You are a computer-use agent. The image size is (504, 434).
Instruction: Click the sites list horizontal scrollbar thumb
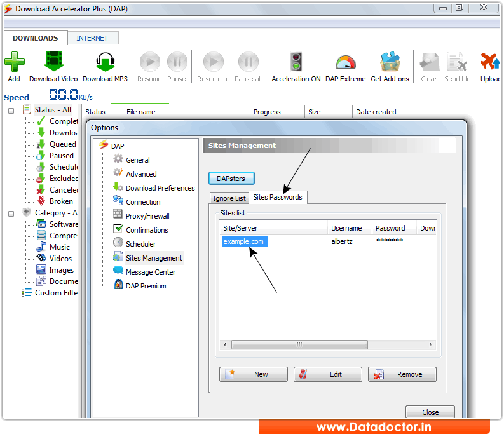point(299,344)
